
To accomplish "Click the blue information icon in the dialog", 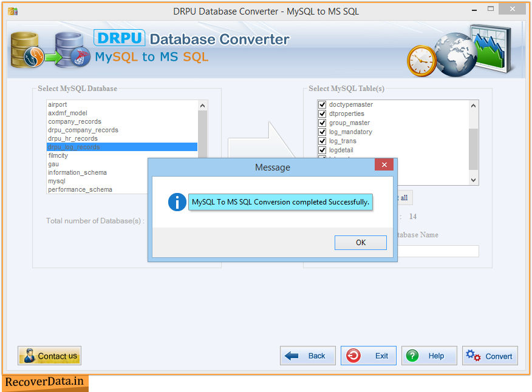I will pos(177,202).
